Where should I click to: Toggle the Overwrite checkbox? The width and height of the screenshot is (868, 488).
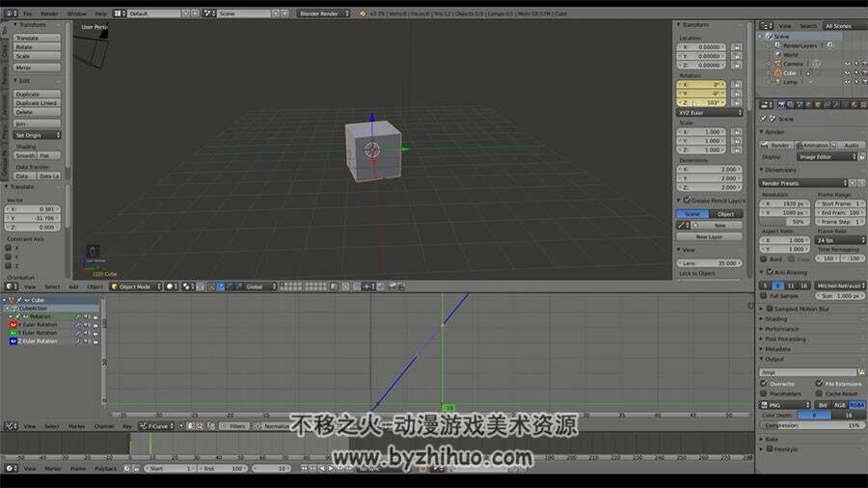coord(764,383)
